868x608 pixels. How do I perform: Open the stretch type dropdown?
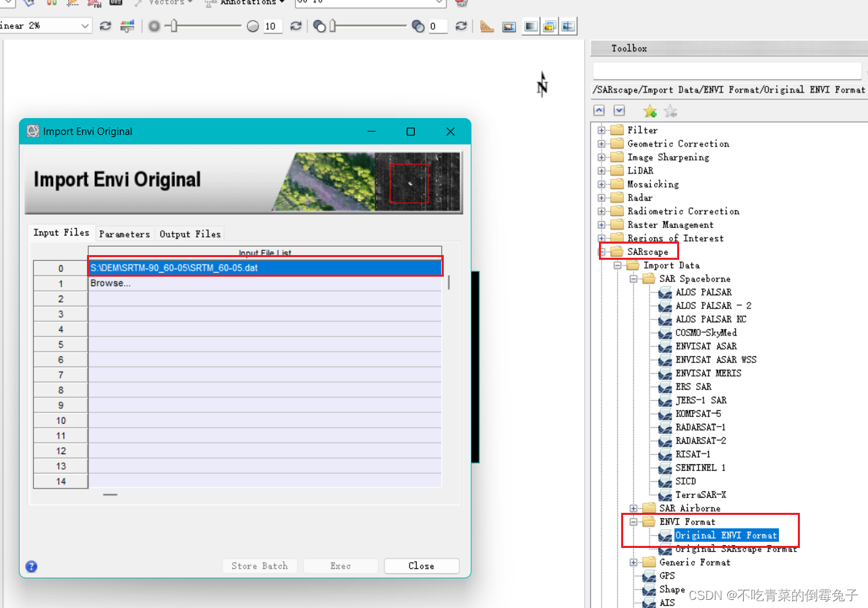pos(85,26)
